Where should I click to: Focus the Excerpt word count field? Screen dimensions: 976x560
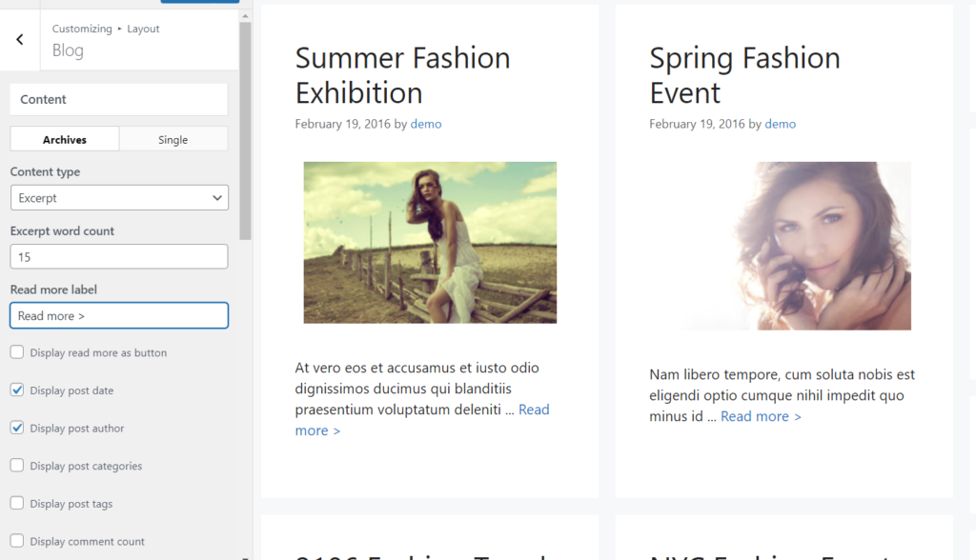pos(119,257)
